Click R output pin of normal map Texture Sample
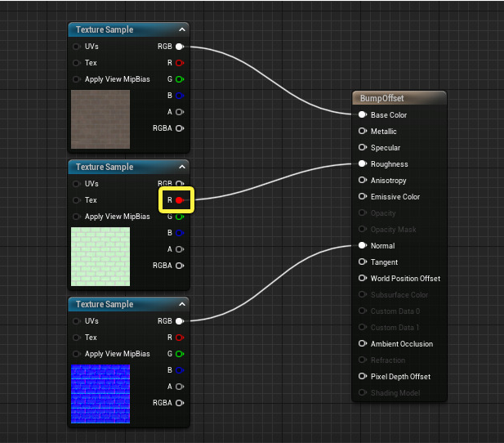504x443 pixels. tap(180, 338)
